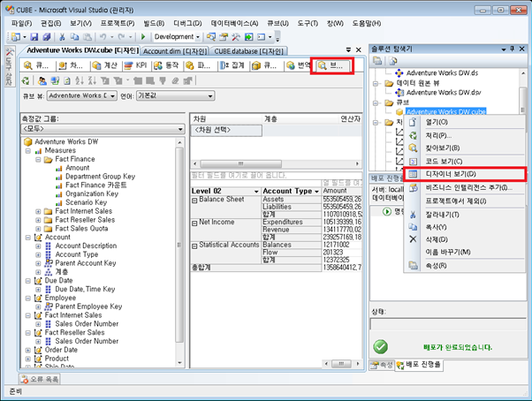The height and width of the screenshot is (401, 532).
Task: Open the Browser (브...) tab
Action: click(331, 65)
